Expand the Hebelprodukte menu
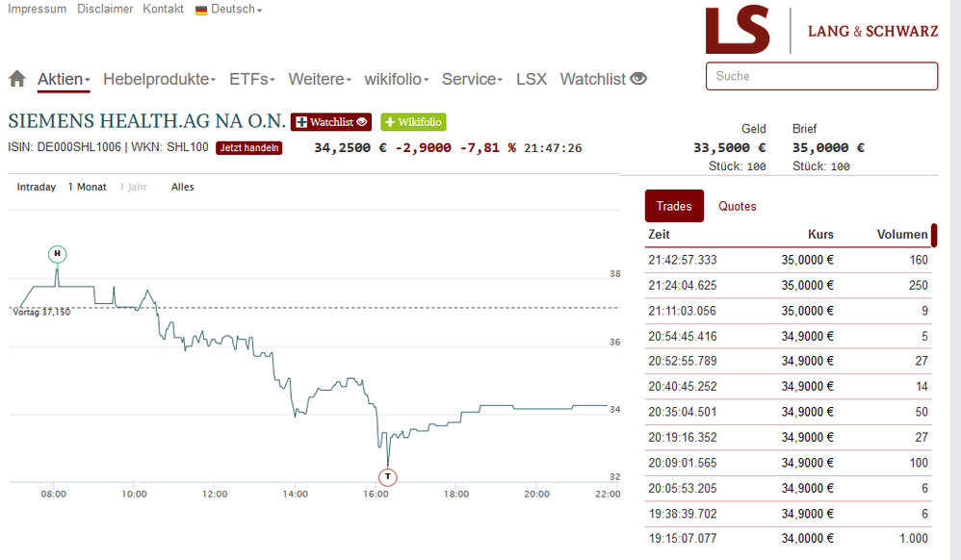 click(x=159, y=79)
